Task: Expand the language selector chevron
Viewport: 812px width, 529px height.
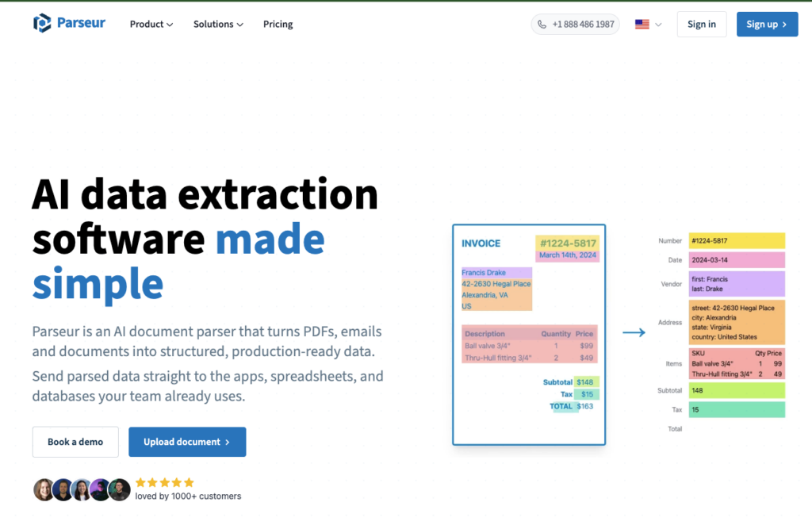Action: (x=658, y=25)
